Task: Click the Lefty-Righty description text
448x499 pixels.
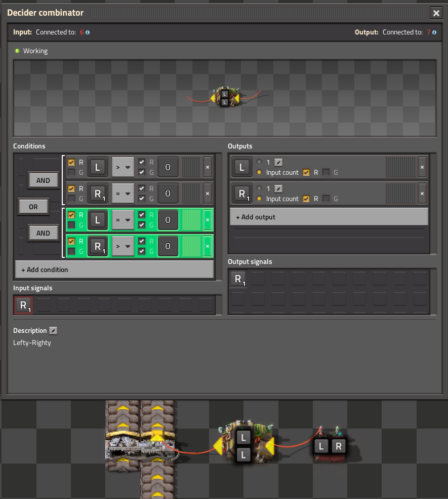Action: (x=32, y=343)
